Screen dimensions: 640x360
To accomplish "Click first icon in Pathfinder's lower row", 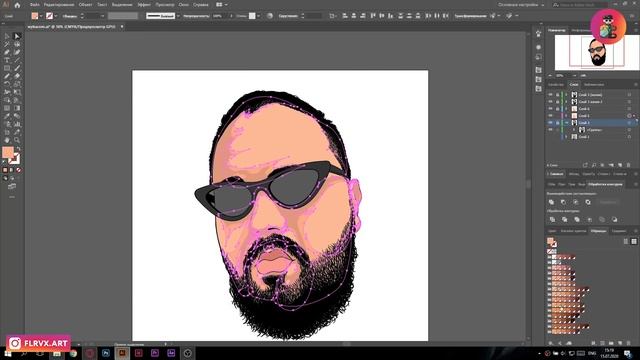I will 552,220.
